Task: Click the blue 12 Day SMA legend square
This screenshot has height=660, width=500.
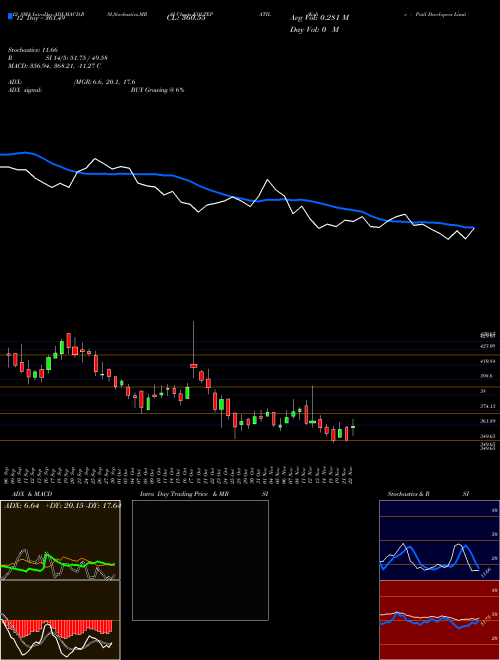Action: [x=10, y=17]
